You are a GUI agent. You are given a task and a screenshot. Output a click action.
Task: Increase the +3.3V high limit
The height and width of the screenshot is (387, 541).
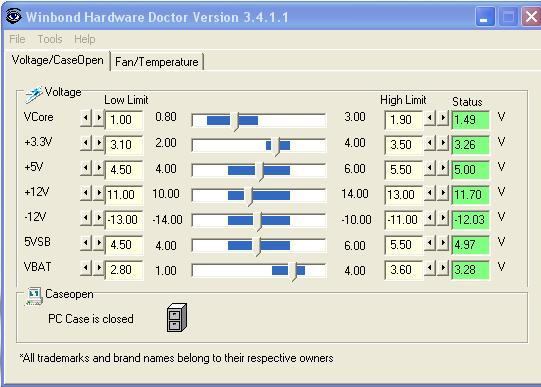click(x=443, y=143)
